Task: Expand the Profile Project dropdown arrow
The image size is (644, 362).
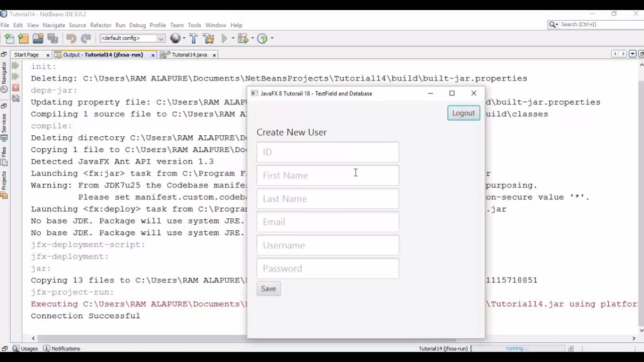Action: pyautogui.click(x=272, y=38)
